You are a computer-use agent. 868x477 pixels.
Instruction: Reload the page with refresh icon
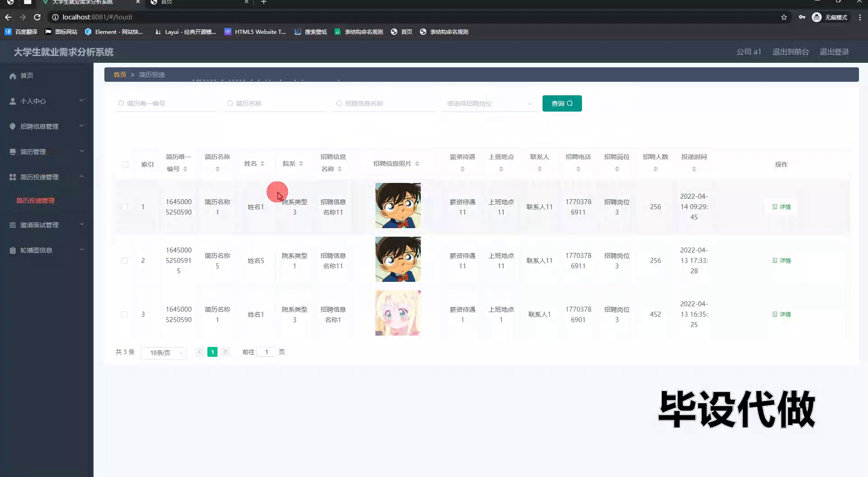click(x=38, y=17)
